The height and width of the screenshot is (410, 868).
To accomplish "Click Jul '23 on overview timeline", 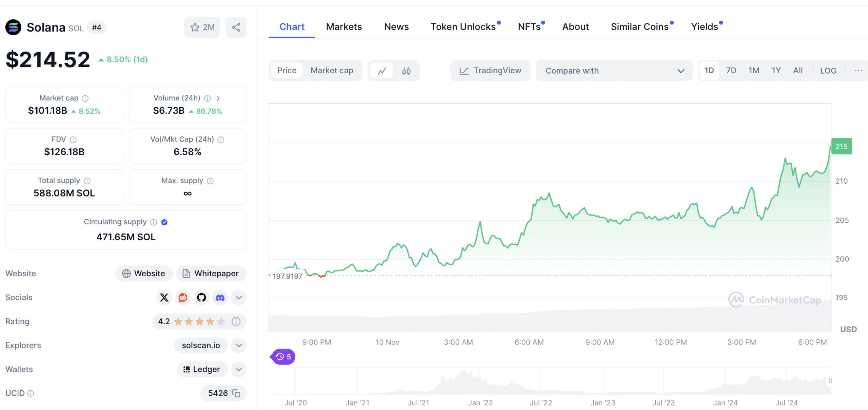I will pos(664,403).
